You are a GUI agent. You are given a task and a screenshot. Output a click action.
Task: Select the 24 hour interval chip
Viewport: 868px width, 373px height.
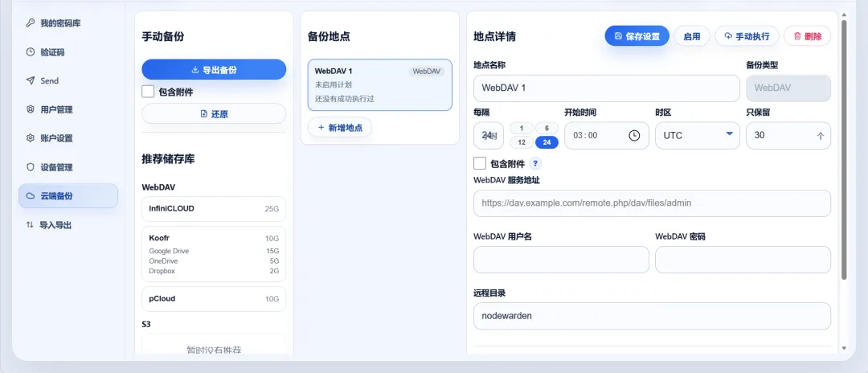click(547, 142)
